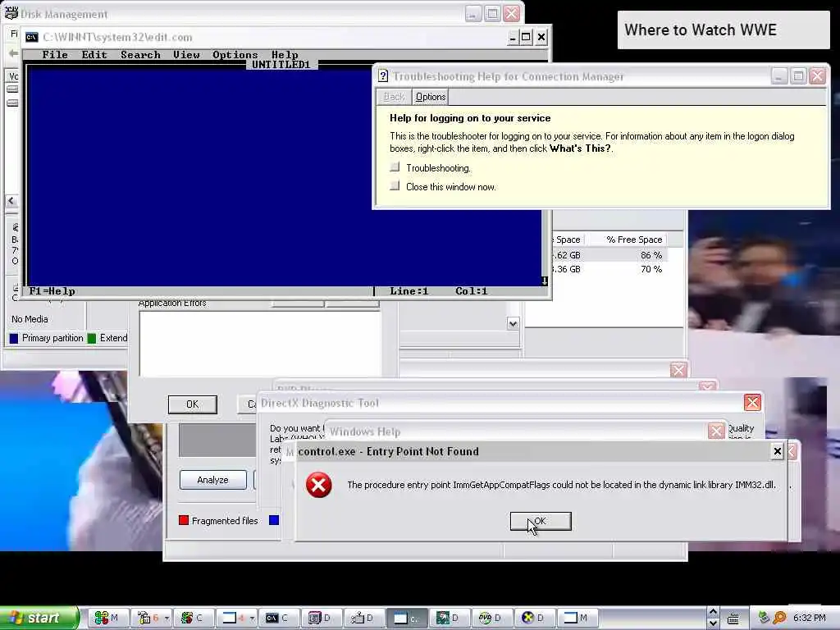Open the Search menu in edit.com

[140, 55]
